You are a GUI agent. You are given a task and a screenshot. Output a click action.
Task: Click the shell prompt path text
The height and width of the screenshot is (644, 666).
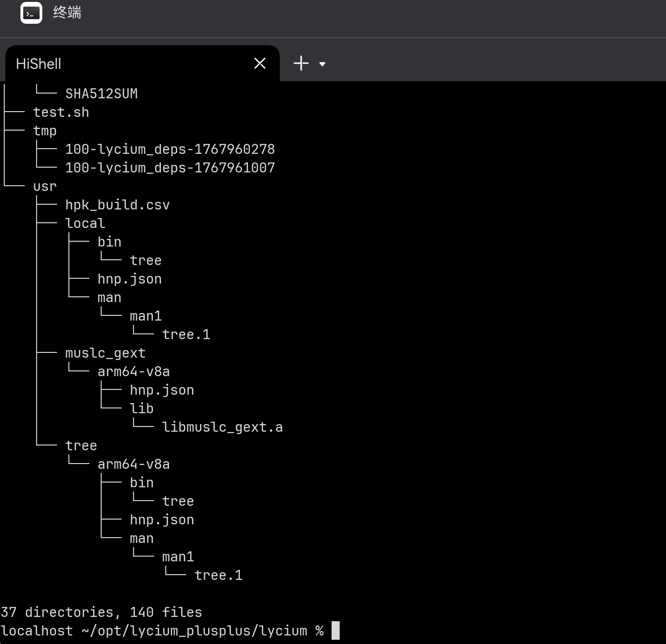pos(195,631)
